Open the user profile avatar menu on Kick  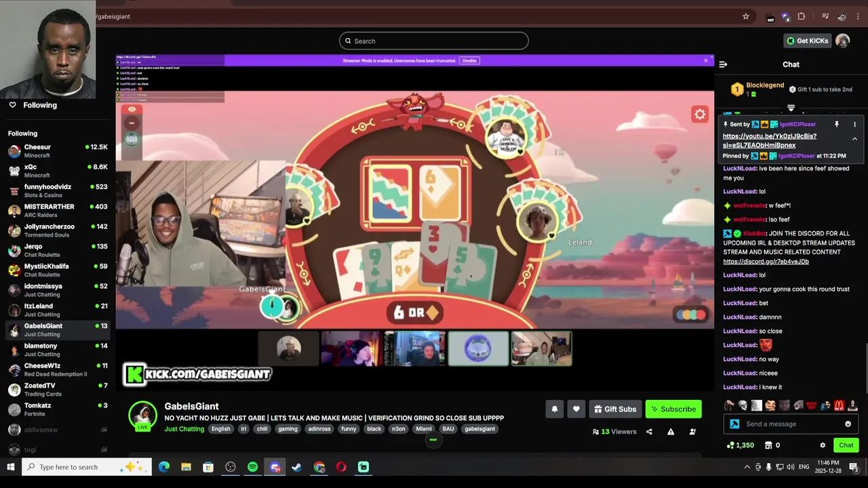pyautogui.click(x=842, y=41)
